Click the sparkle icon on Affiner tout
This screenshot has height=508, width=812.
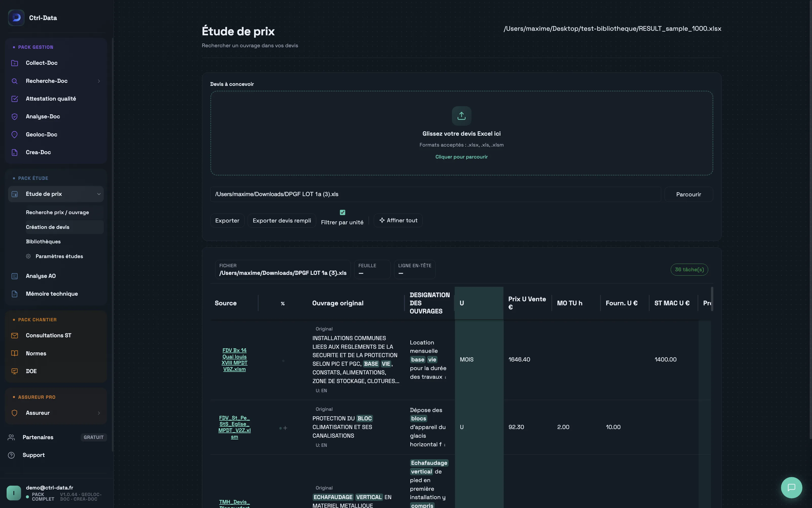[x=382, y=220]
